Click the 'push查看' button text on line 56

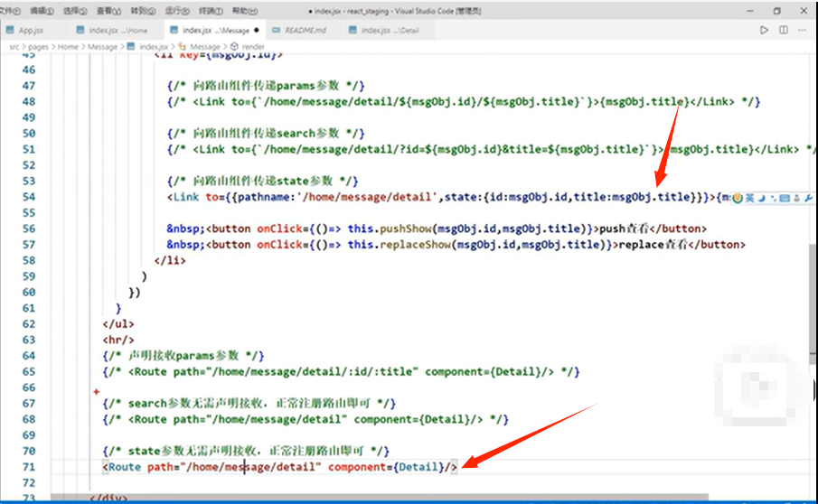tap(624, 229)
